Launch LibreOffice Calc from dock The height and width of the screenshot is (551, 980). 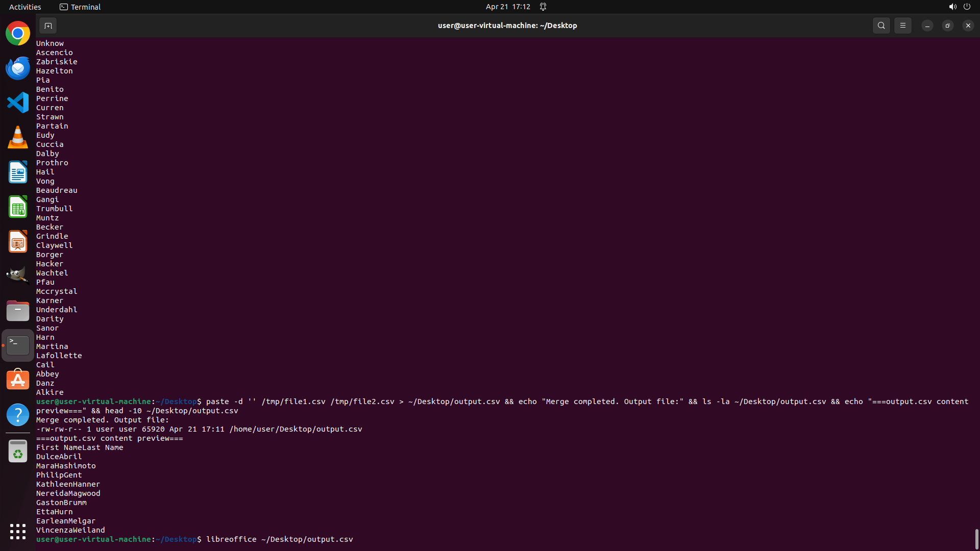[x=18, y=207]
